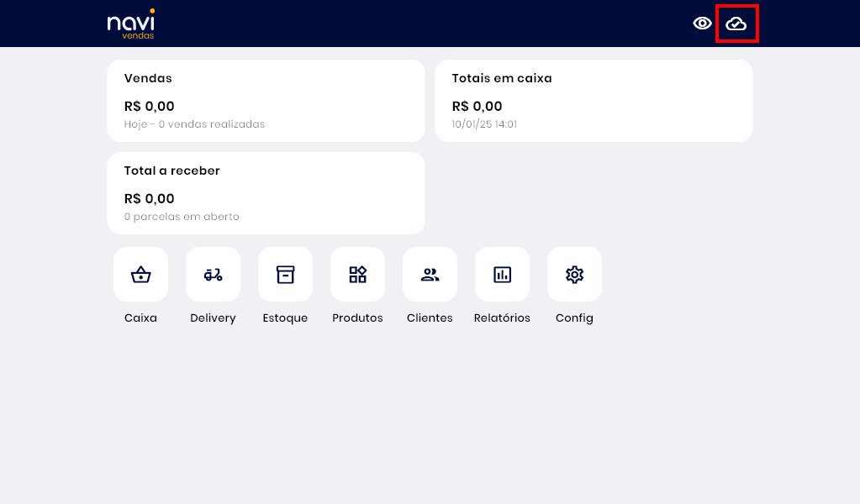Open the Delivery scooter icon
This screenshot has height=504, width=860.
[x=213, y=275]
